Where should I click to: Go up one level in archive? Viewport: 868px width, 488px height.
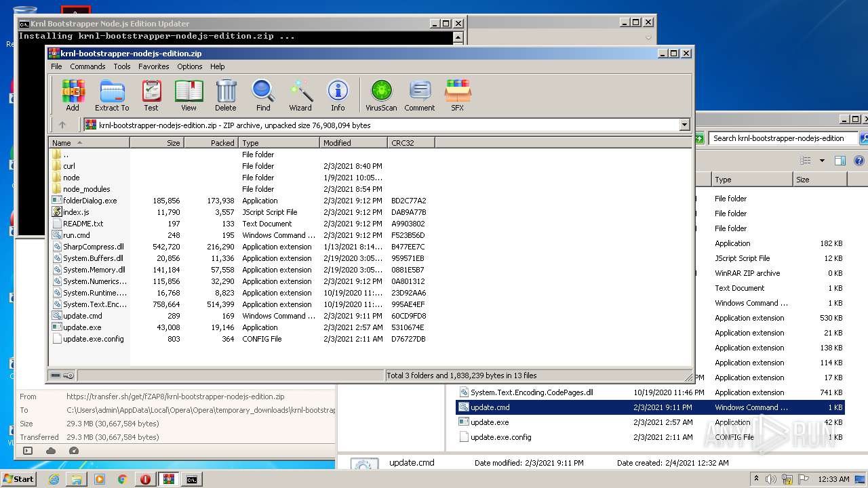pos(62,125)
